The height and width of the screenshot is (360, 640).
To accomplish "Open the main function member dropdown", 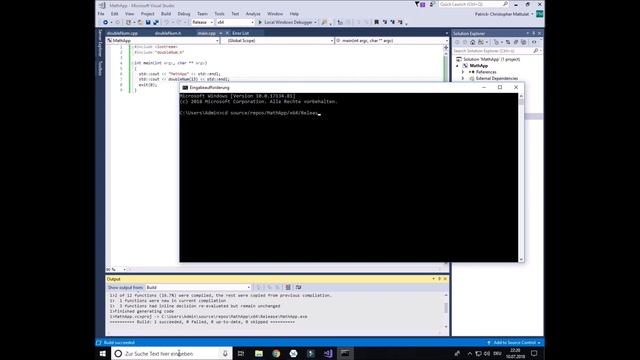I will click(x=391, y=41).
